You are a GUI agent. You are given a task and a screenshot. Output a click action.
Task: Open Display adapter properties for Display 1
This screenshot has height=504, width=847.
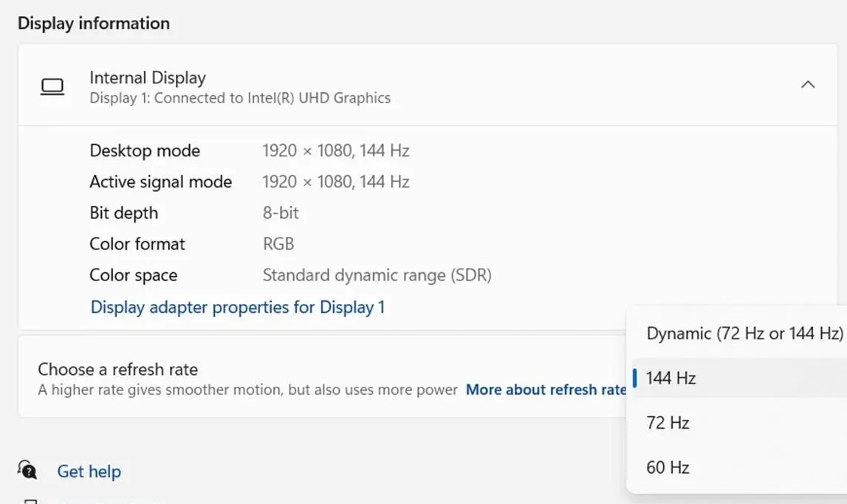tap(238, 307)
